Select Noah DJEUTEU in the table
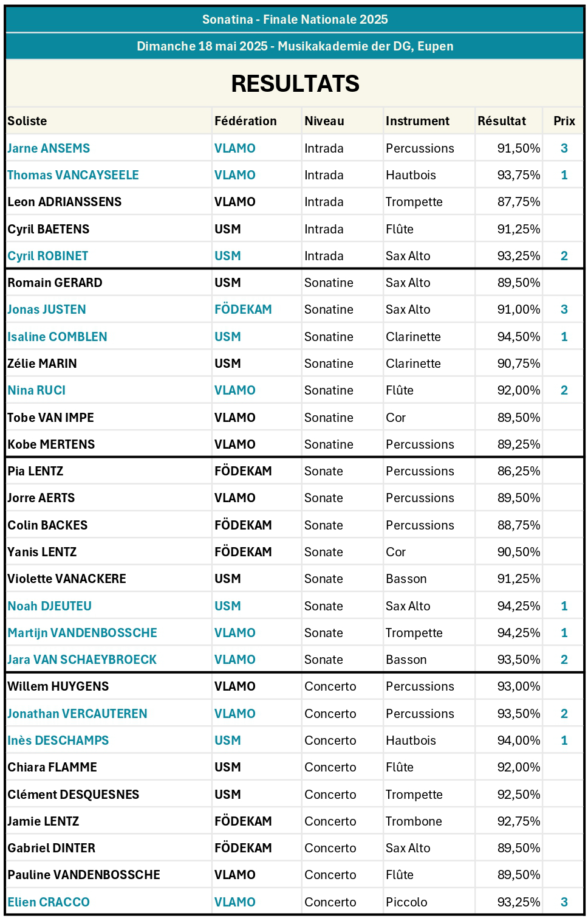 click(50, 606)
